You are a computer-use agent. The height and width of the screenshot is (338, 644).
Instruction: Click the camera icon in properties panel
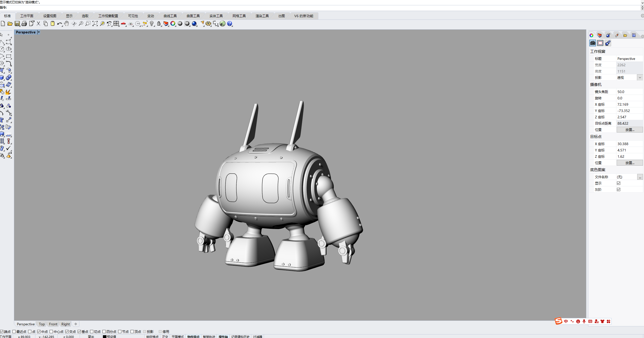pos(593,43)
